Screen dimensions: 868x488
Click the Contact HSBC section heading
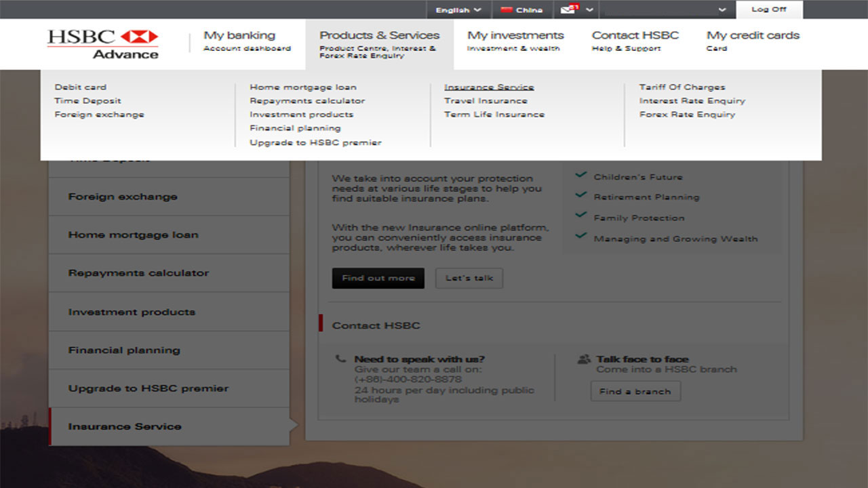coord(376,325)
